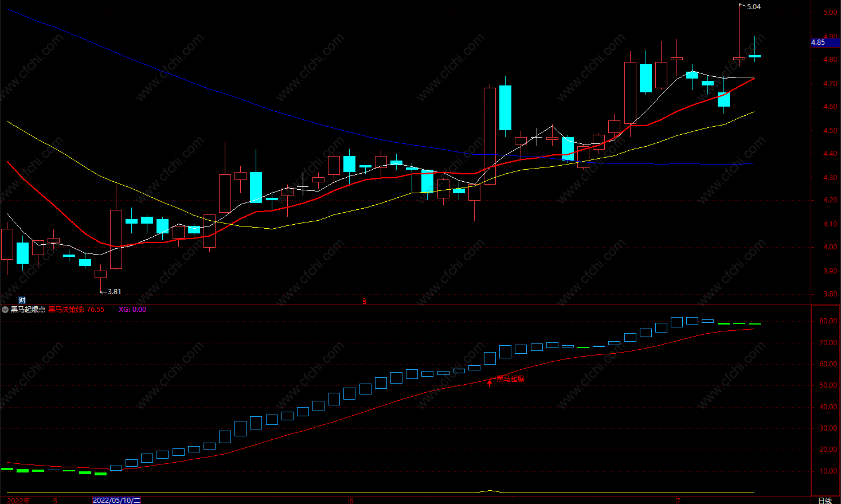Click the 5.04 high price label
This screenshot has height=504, width=841.
754,7
